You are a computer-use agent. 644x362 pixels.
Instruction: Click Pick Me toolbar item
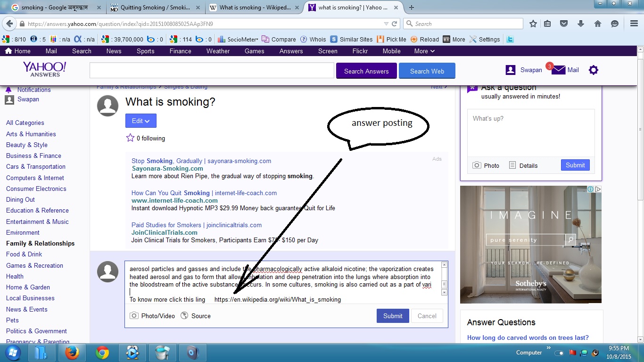point(391,39)
